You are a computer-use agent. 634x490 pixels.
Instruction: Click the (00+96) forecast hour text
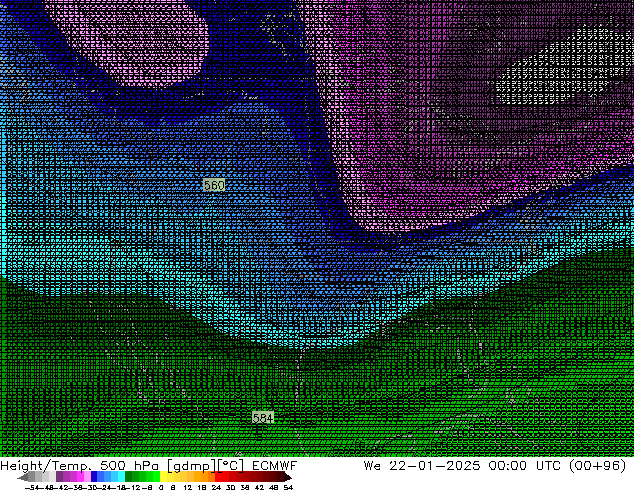[598, 466]
